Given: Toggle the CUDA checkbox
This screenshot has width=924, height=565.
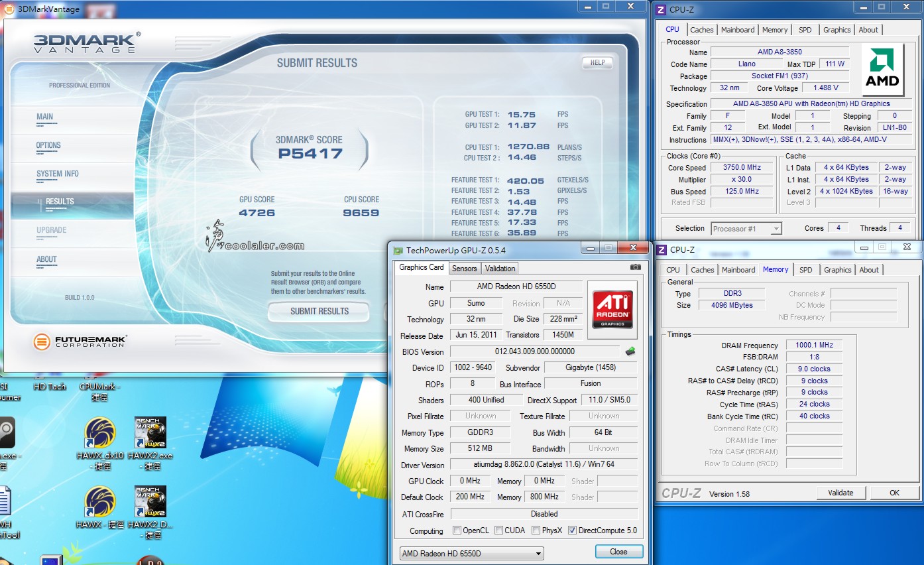Looking at the screenshot, I should (x=498, y=531).
